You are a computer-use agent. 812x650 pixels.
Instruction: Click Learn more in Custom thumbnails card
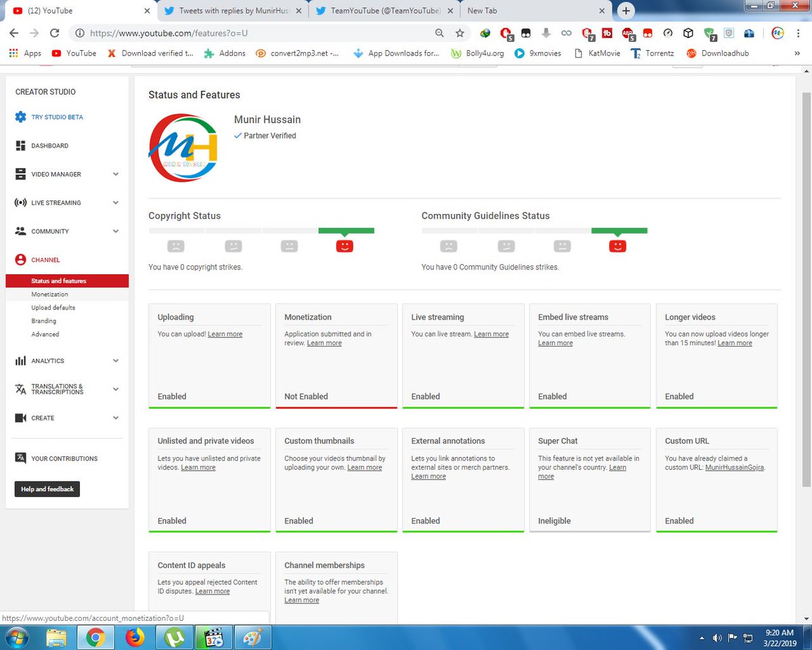pyautogui.click(x=365, y=468)
